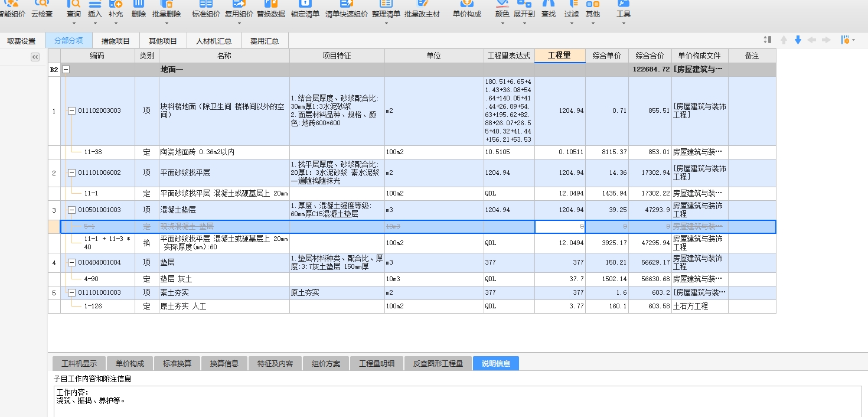This screenshot has height=417, width=868.
Task: Open the 整理清单 dropdown arrow
Action: pyautogui.click(x=386, y=24)
